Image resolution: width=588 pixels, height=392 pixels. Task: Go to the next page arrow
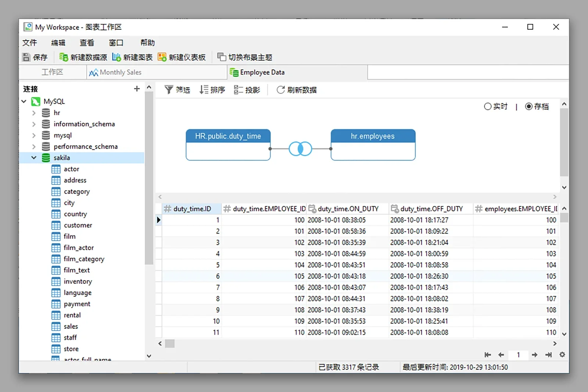[535, 355]
